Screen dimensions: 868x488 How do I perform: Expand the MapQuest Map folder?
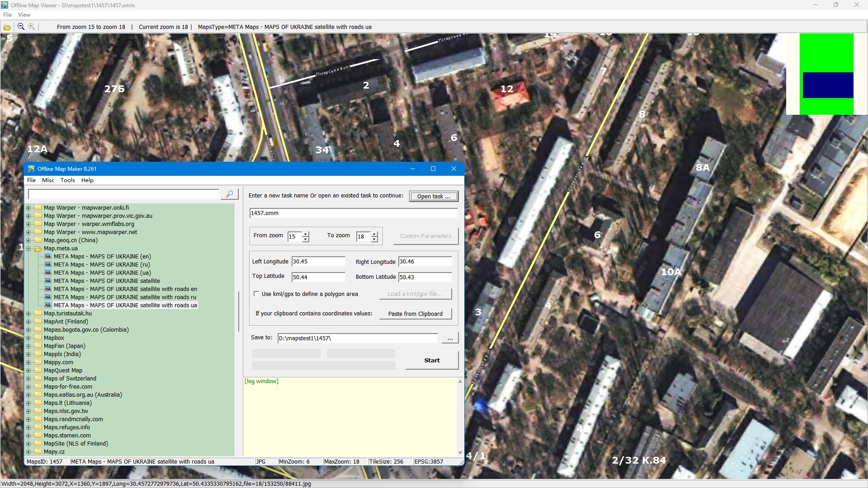[28, 371]
